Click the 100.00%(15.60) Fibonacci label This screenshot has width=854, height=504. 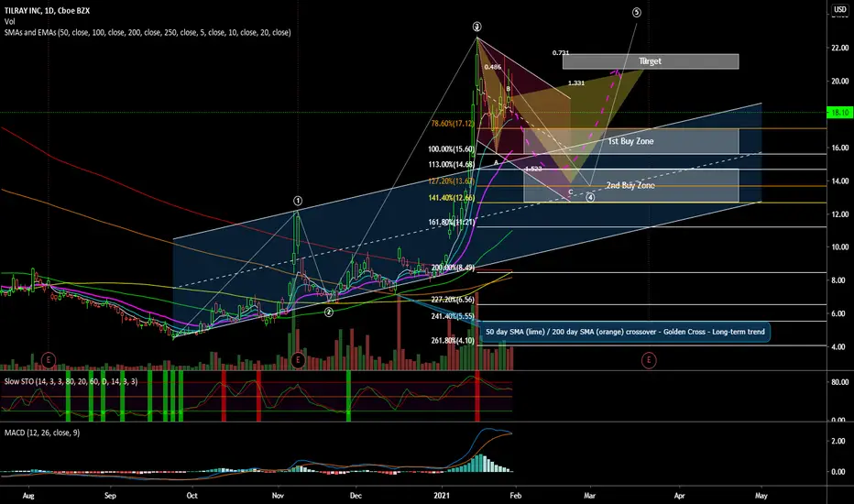451,148
